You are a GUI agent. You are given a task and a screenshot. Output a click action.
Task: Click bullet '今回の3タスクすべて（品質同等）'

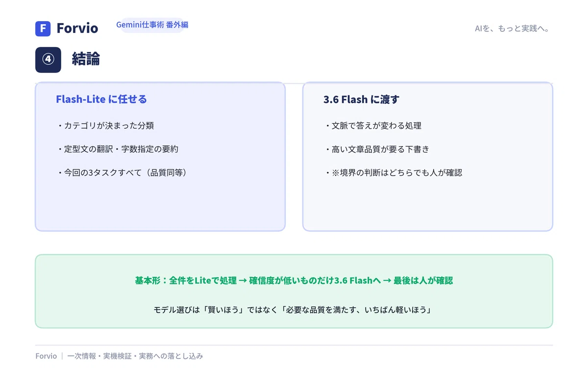(x=123, y=173)
